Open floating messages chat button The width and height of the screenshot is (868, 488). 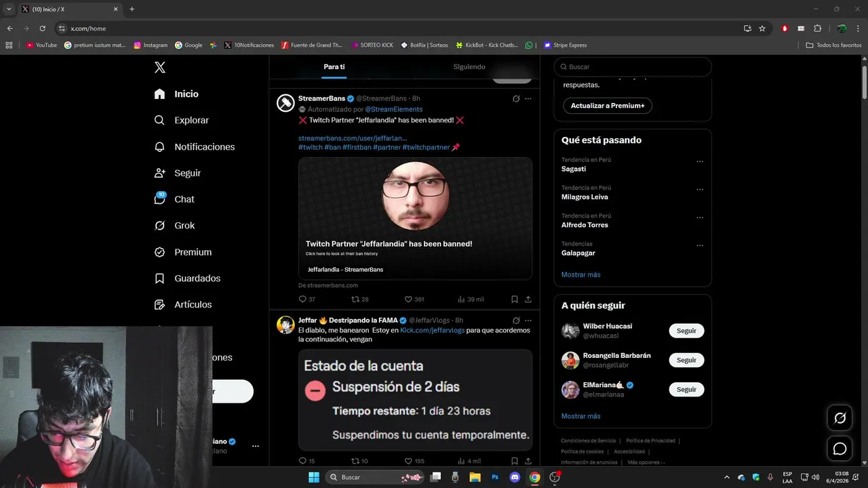tap(840, 449)
